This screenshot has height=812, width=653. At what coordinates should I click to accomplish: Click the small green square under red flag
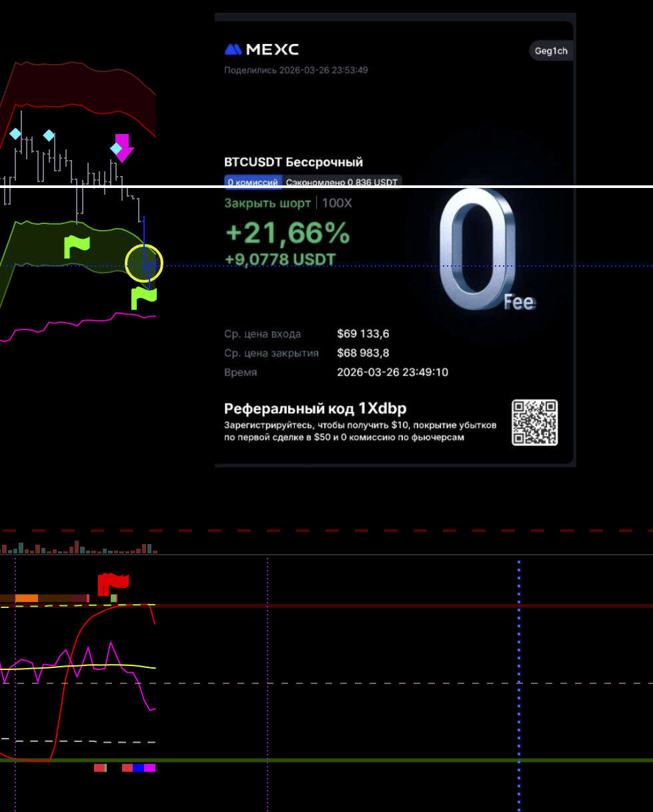[x=114, y=598]
